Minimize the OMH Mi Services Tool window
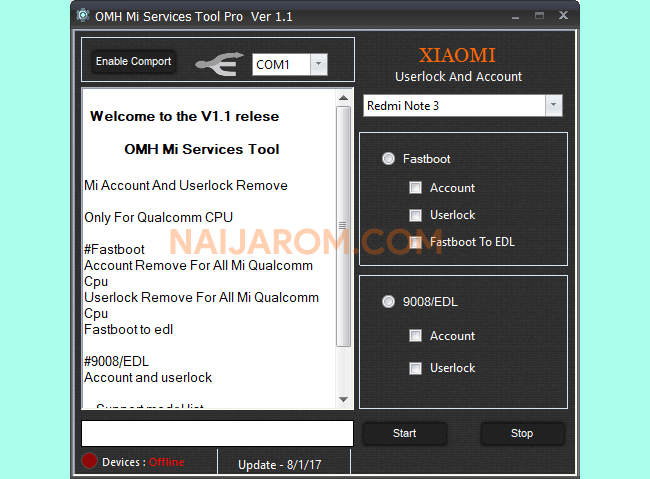 515,17
